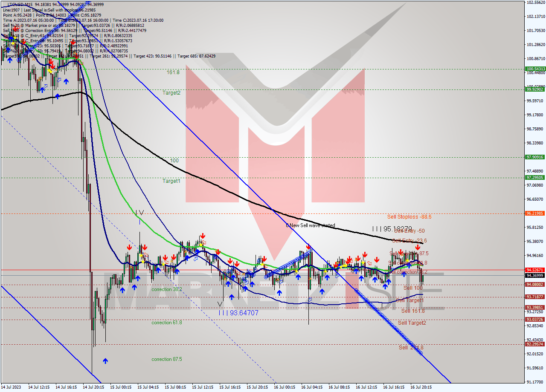Click the current price tag 94.36999
Image resolution: width=546 pixels, height=392 pixels.
(x=535, y=275)
